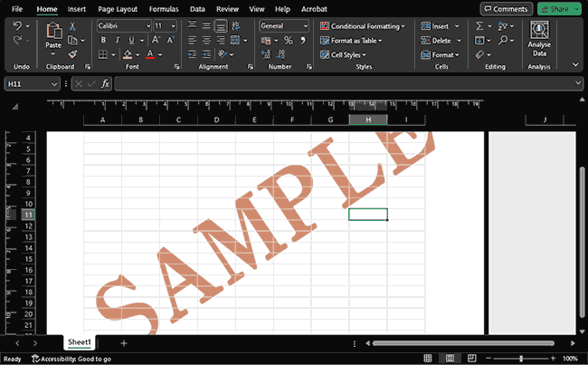
Task: Open the Insert tab
Action: click(x=77, y=9)
